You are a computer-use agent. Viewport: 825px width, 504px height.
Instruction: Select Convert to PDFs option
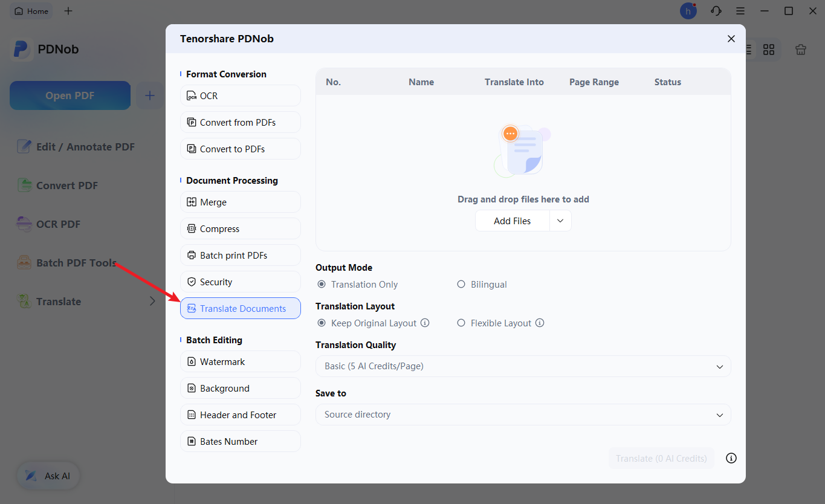pos(241,149)
